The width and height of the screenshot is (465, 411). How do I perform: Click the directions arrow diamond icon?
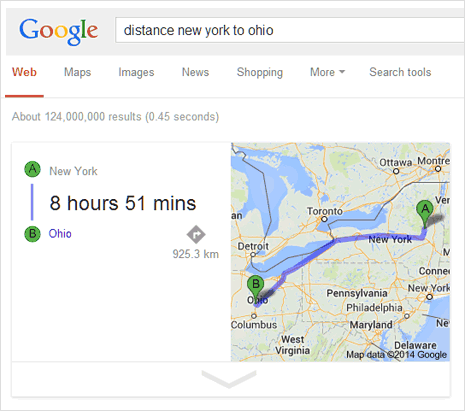196,235
